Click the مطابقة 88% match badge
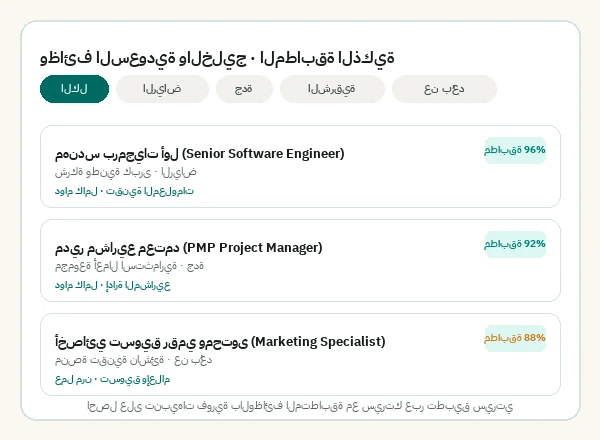The height and width of the screenshot is (440, 600). click(515, 338)
